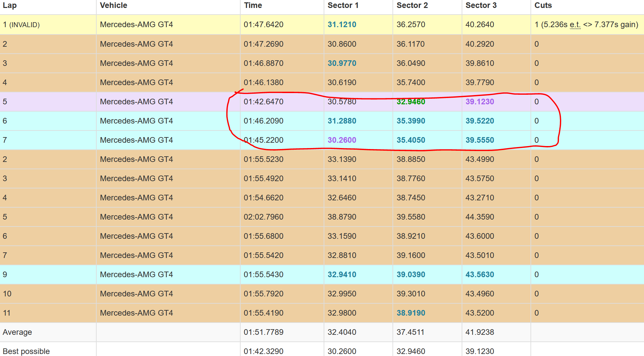Click lap number 11 cell
This screenshot has height=356, width=644.
[x=7, y=313]
